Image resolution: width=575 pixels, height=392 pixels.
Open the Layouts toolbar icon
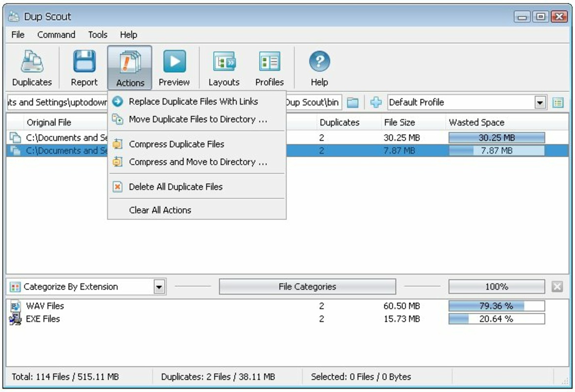(224, 62)
